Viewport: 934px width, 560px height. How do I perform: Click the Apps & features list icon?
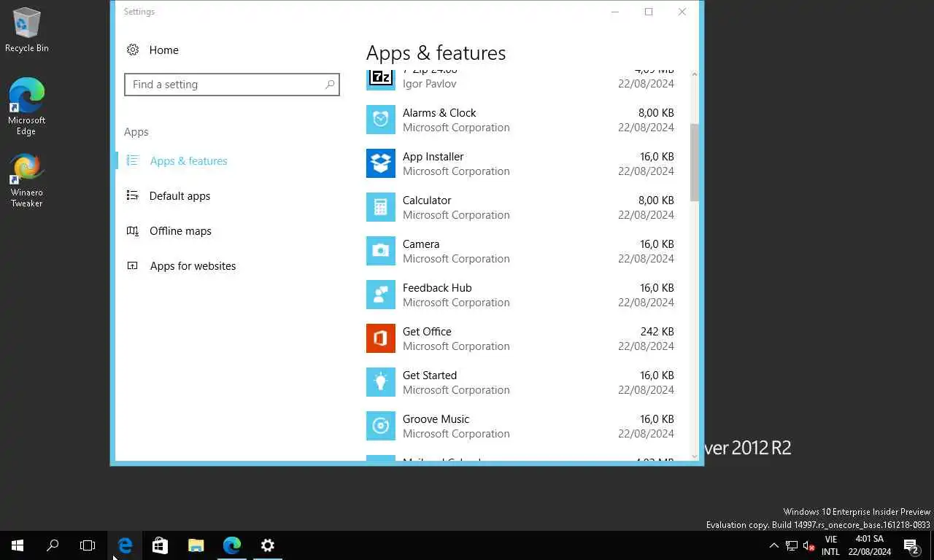click(132, 160)
